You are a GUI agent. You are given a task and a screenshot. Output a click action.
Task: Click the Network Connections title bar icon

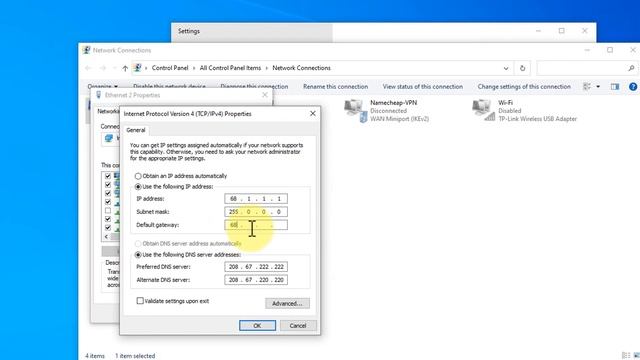(86, 50)
